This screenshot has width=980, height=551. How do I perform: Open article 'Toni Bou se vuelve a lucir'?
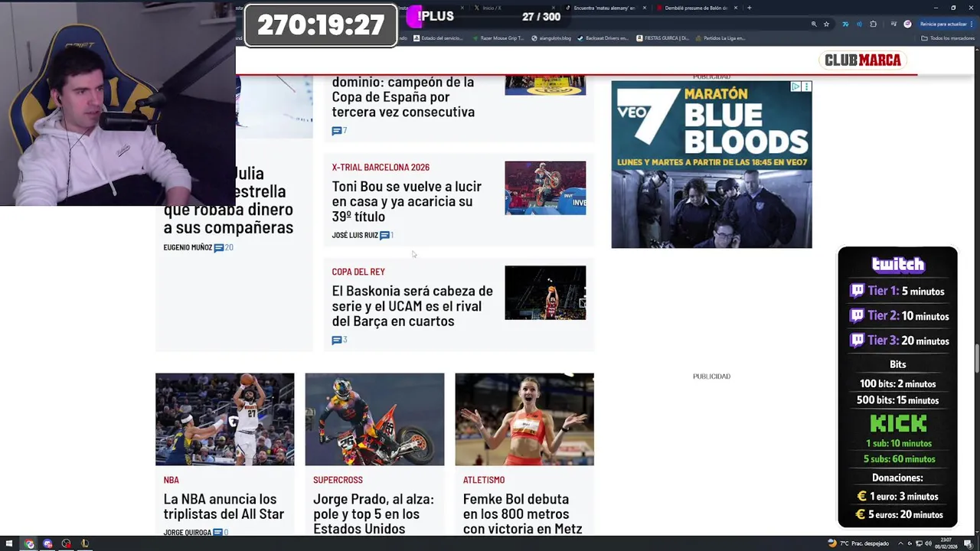coord(407,201)
